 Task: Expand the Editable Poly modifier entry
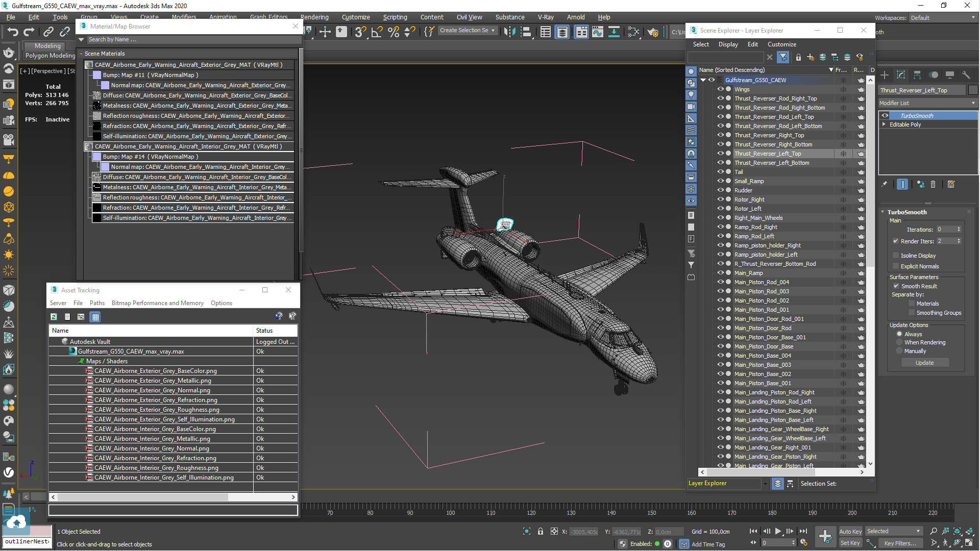[884, 124]
